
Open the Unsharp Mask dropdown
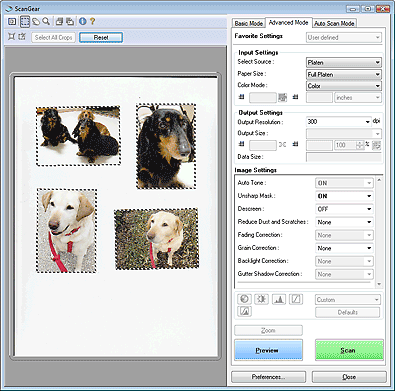[344, 196]
